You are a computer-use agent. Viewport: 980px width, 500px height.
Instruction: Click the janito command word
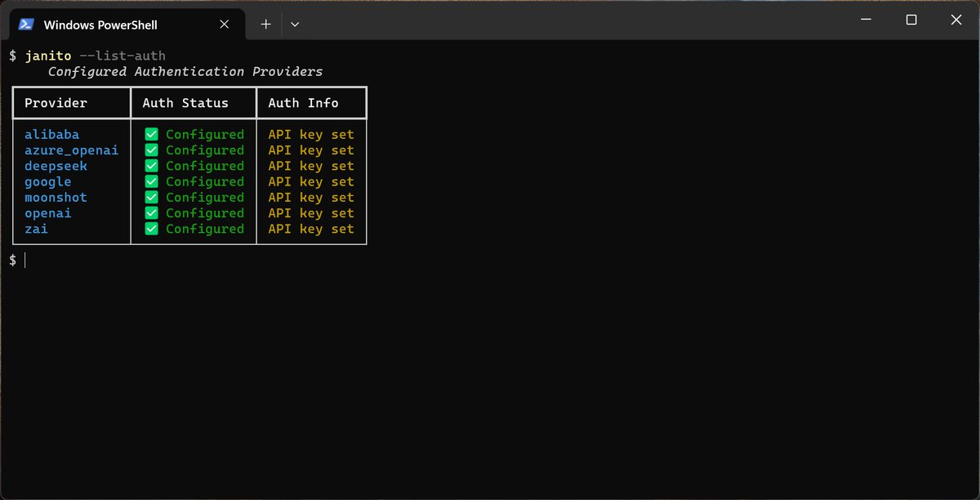47,56
